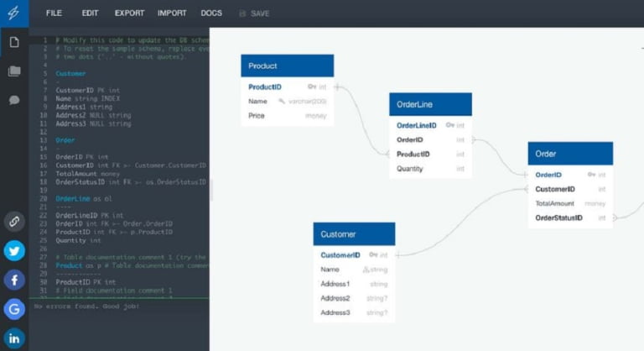Share on Twitter via bird icon
Screen dimensions: 644x351
click(14, 251)
